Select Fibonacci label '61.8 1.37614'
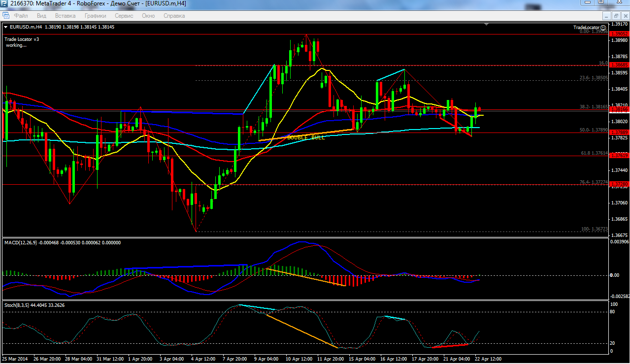Screen dimensions: 630x364 (595, 153)
